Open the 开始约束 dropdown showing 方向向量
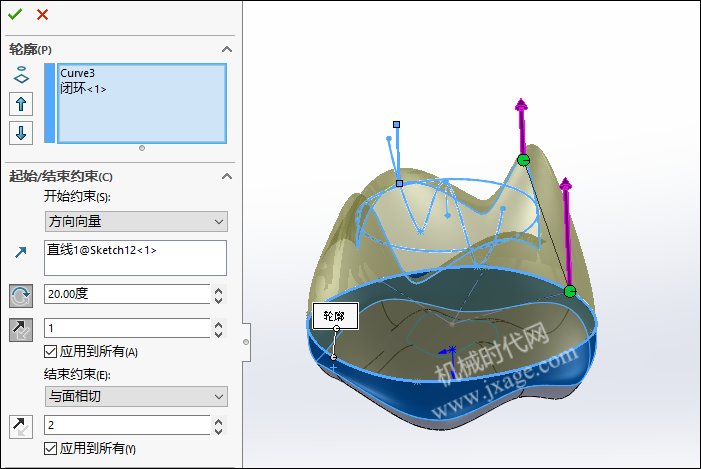Image resolution: width=701 pixels, height=469 pixels. click(136, 221)
